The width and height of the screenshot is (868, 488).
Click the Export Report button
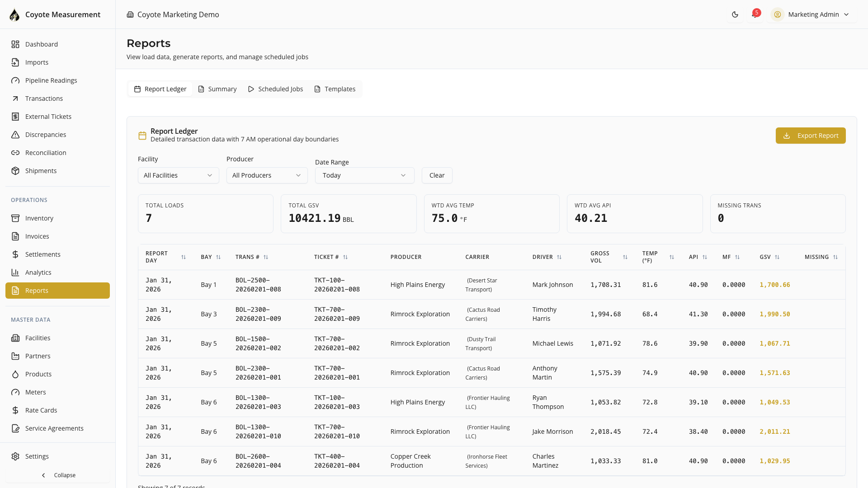click(810, 136)
